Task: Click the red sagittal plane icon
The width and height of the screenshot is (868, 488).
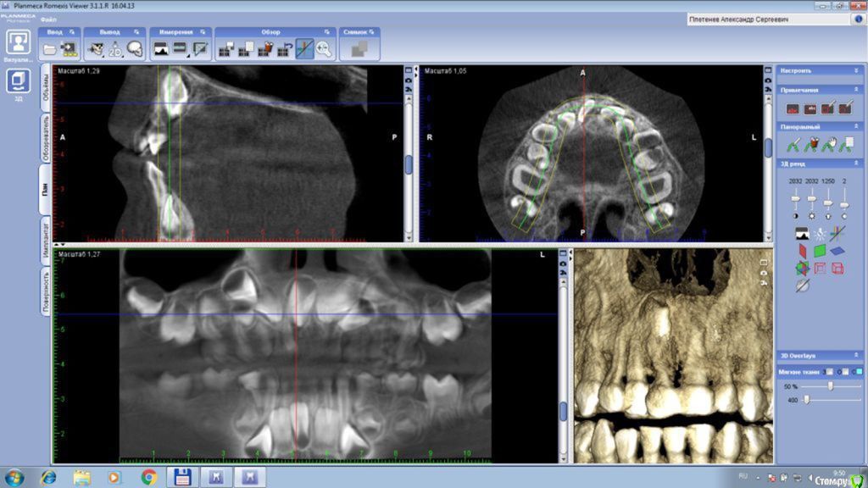Action: tap(802, 251)
